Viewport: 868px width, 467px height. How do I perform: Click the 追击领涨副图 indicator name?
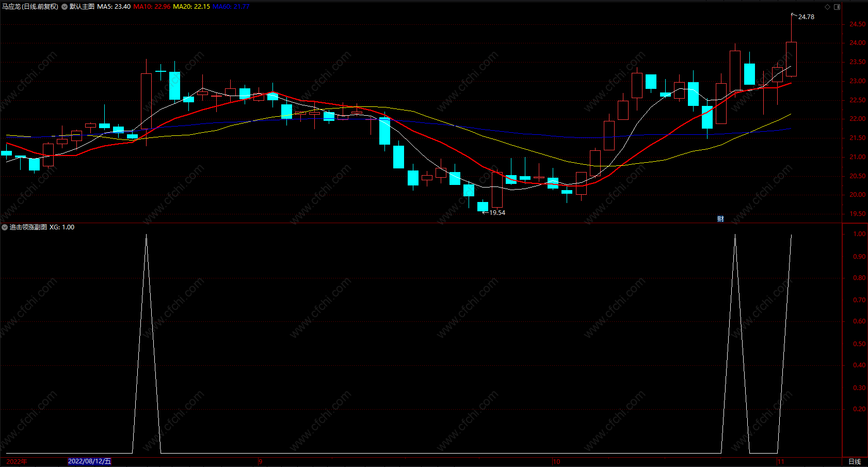28,227
